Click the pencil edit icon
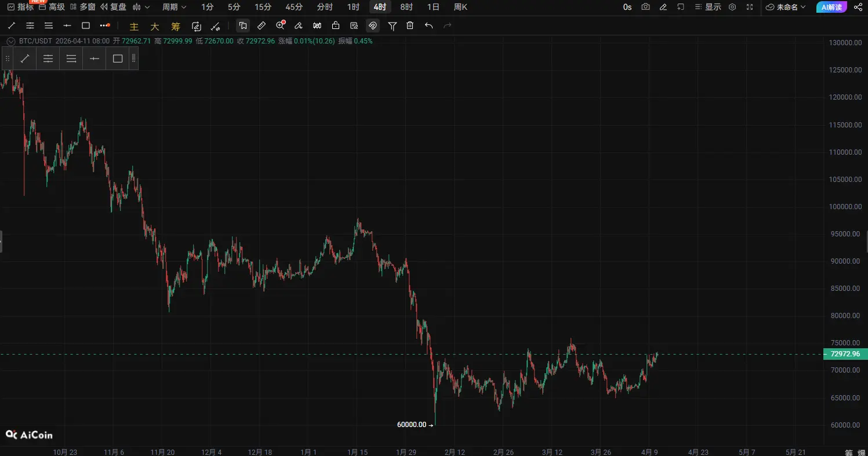 [663, 7]
